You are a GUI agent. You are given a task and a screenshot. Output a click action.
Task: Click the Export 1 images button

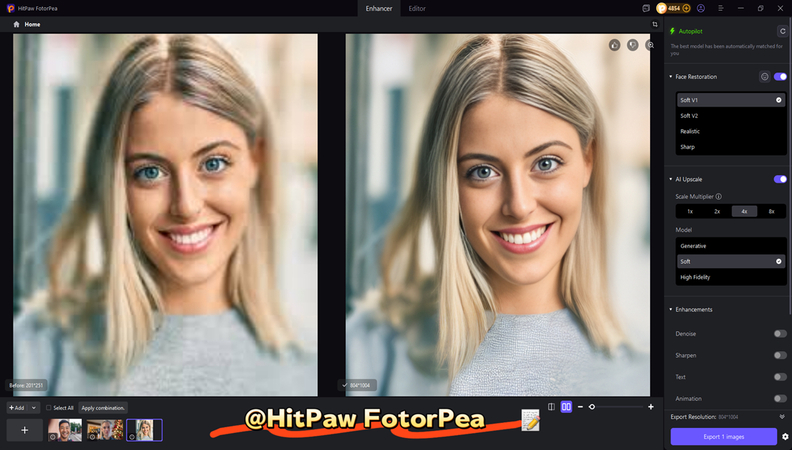tap(723, 437)
